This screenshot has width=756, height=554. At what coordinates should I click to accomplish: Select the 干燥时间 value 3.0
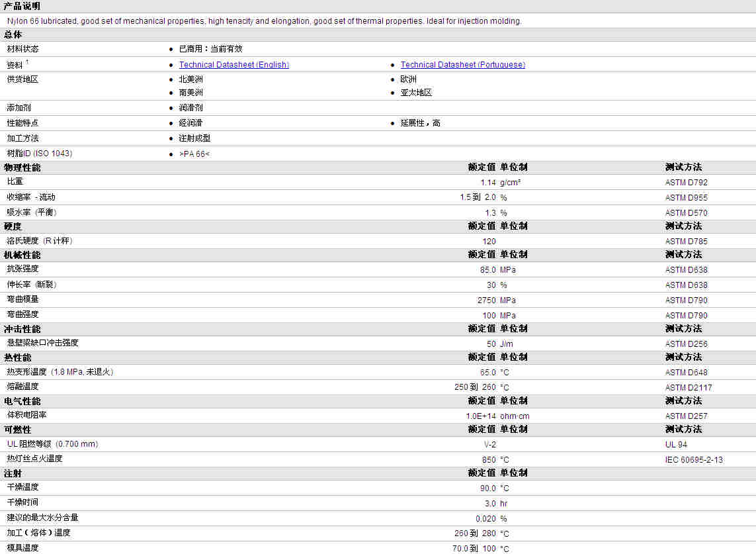(x=490, y=503)
